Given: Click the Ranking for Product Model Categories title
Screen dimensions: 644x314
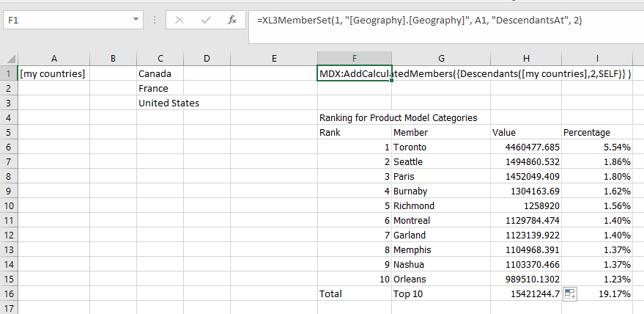Looking at the screenshot, I should click(398, 117).
